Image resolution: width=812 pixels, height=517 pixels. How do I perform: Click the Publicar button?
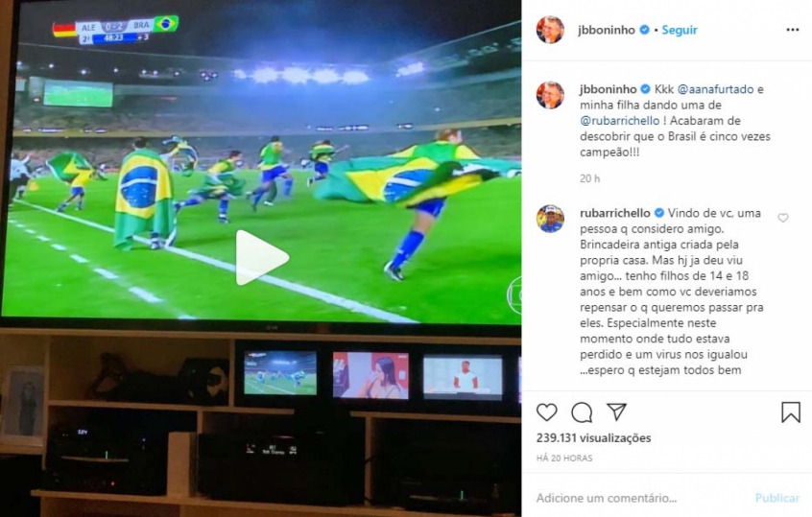(777, 498)
